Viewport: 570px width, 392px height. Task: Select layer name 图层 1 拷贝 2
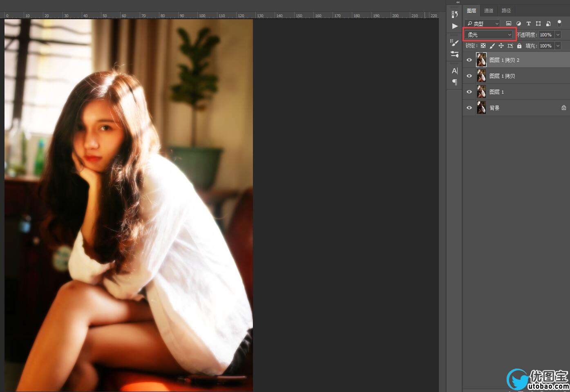505,60
